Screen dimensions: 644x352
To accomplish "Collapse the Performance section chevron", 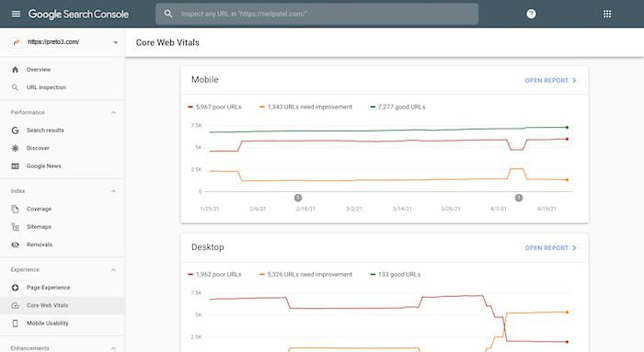I will [113, 112].
